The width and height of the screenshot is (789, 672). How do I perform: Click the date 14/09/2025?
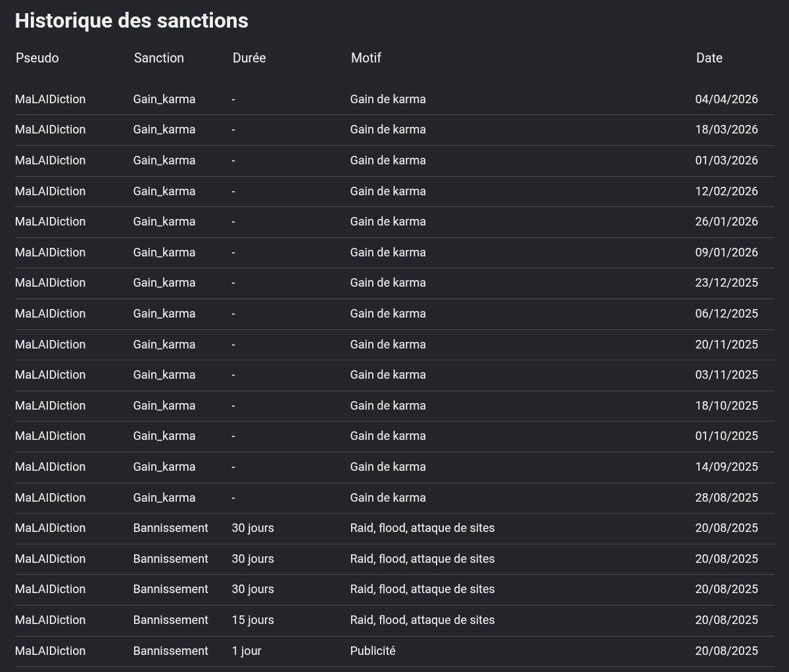(x=726, y=467)
